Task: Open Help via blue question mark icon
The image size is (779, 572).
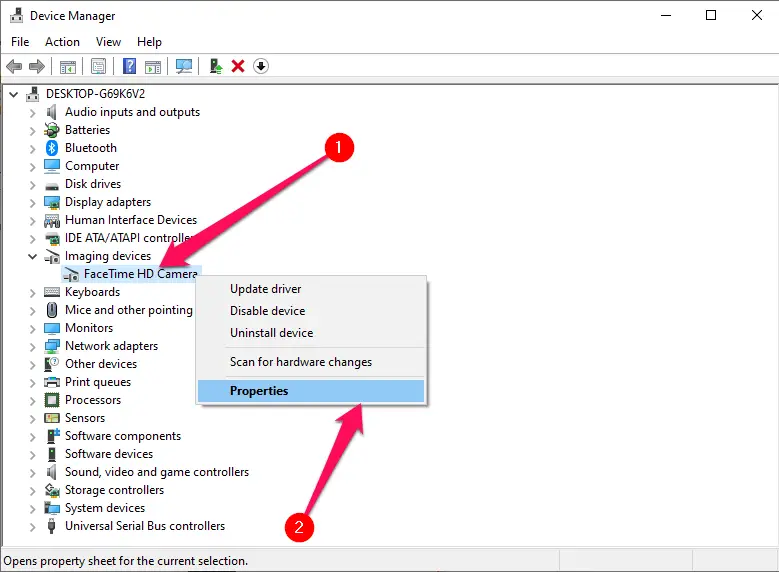Action: 129,66
